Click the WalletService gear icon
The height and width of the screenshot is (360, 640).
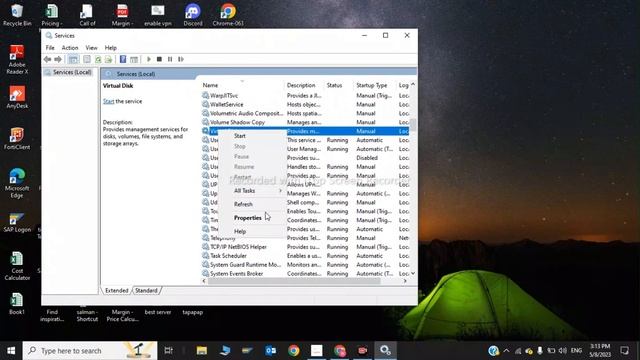(205, 104)
